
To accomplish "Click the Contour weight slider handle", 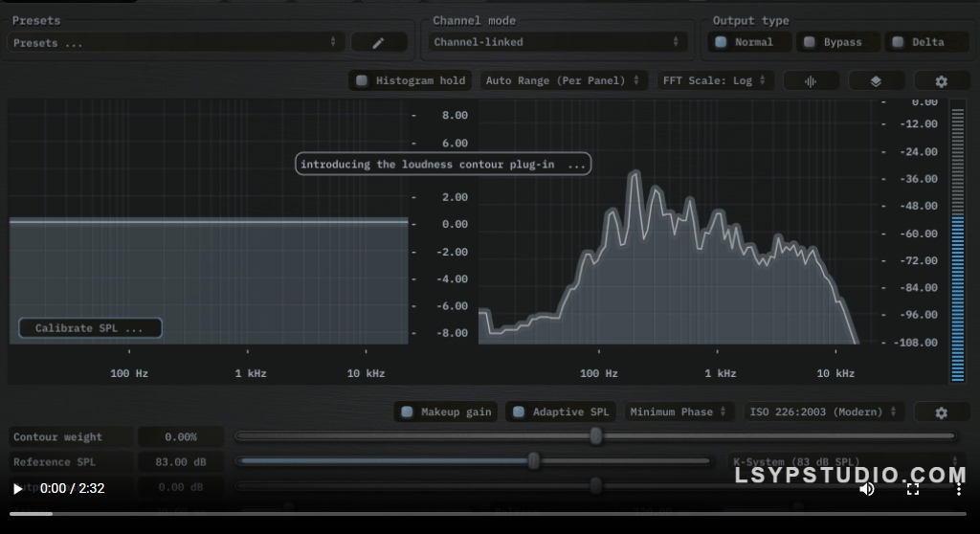I will (x=596, y=436).
